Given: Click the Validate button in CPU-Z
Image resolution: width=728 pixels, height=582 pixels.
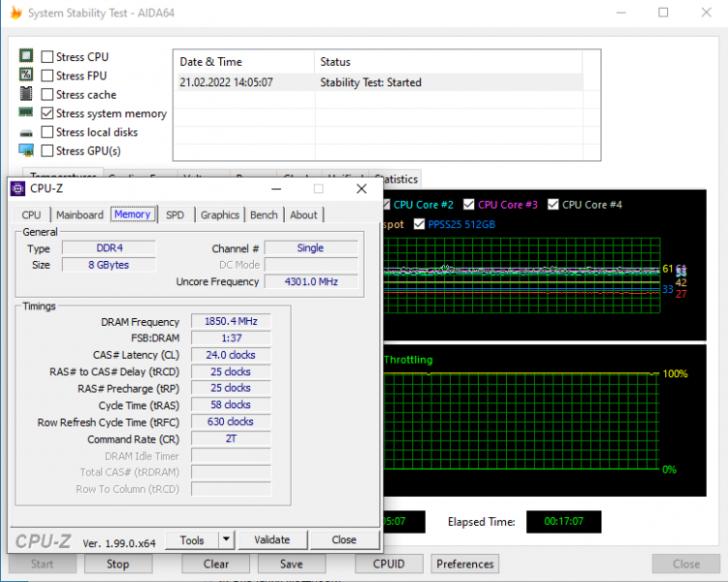Looking at the screenshot, I should tap(272, 539).
